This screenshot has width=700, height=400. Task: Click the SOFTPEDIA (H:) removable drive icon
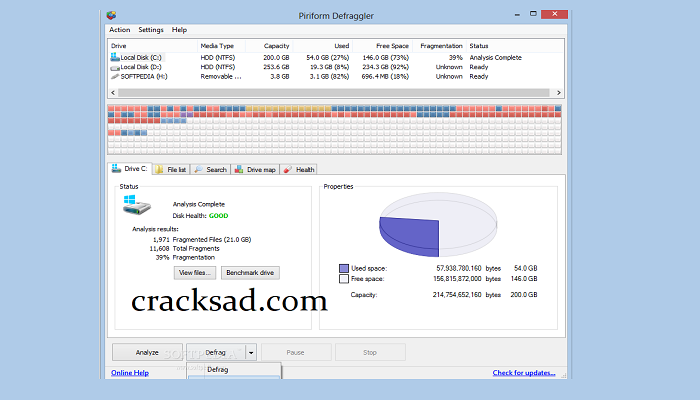[115, 77]
